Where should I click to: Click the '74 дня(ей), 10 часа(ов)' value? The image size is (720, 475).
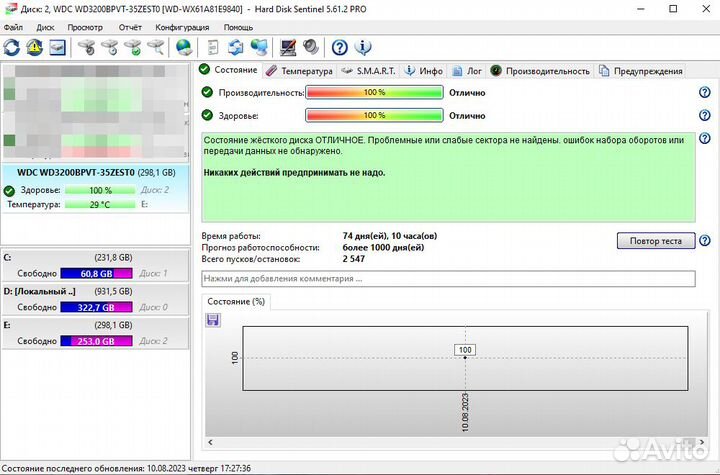click(x=390, y=236)
